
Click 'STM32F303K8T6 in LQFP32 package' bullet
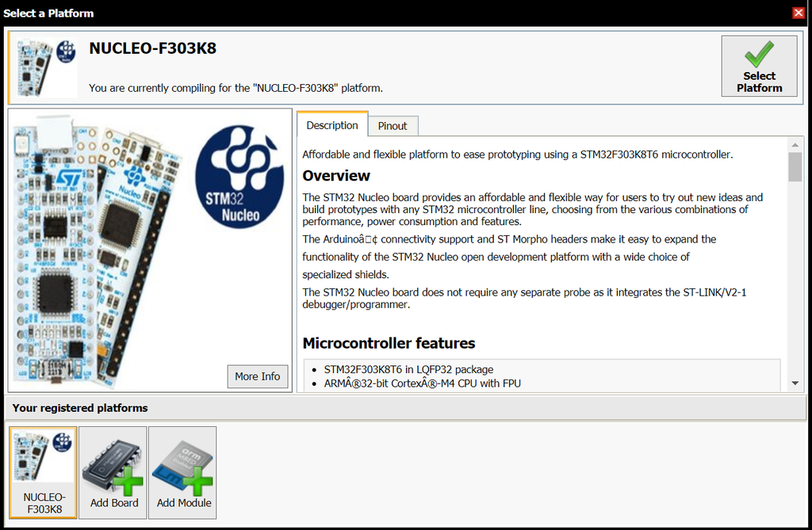(408, 369)
